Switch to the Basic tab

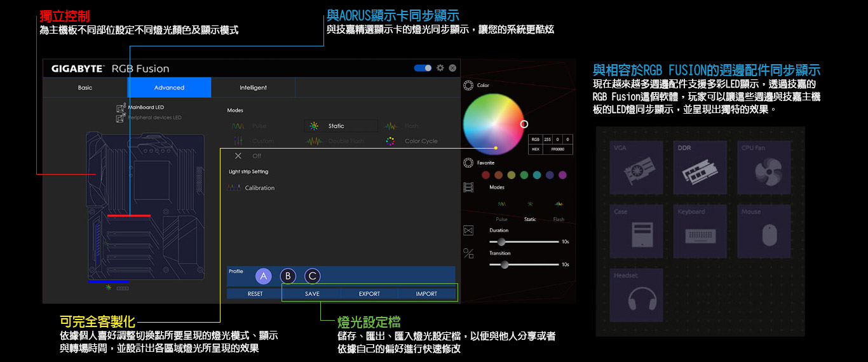click(85, 88)
